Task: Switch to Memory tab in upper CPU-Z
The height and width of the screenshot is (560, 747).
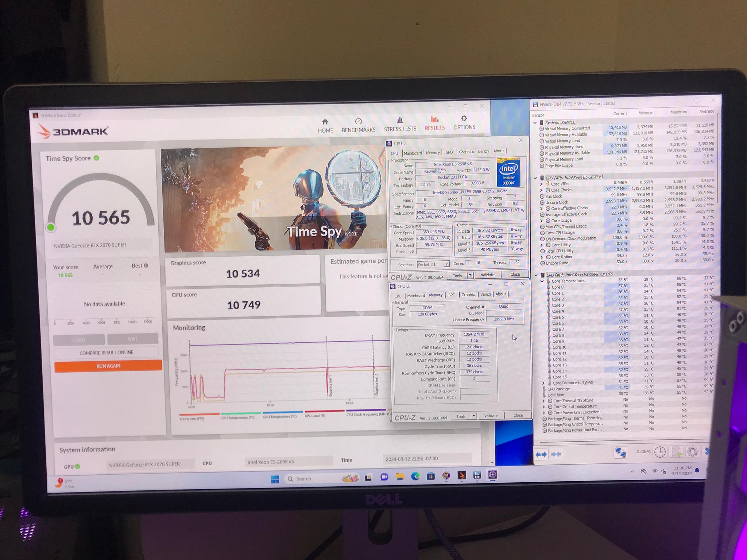Action: 433,153
